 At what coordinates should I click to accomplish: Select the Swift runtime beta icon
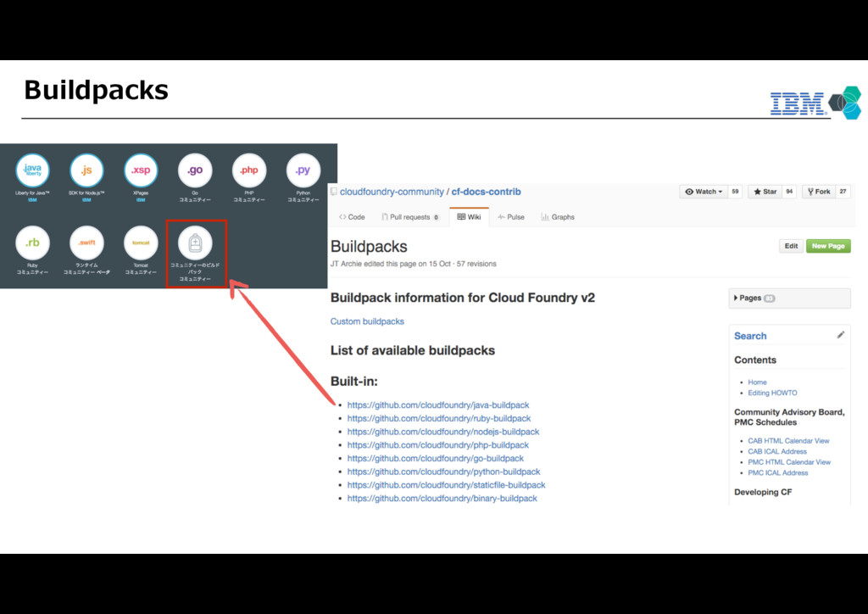tap(86, 243)
